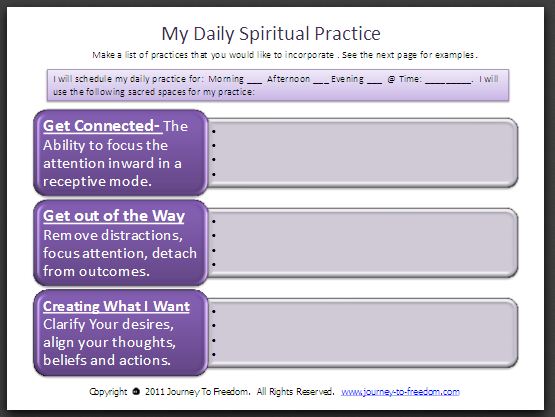555x417 pixels.
Task: Click last bullet in Get Connected box
Action: [214, 174]
